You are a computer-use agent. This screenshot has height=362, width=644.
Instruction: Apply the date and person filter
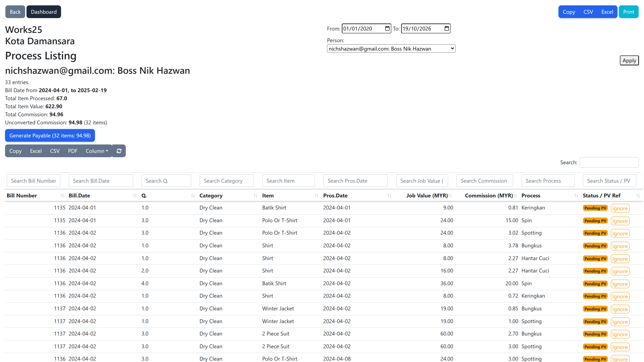click(629, 60)
